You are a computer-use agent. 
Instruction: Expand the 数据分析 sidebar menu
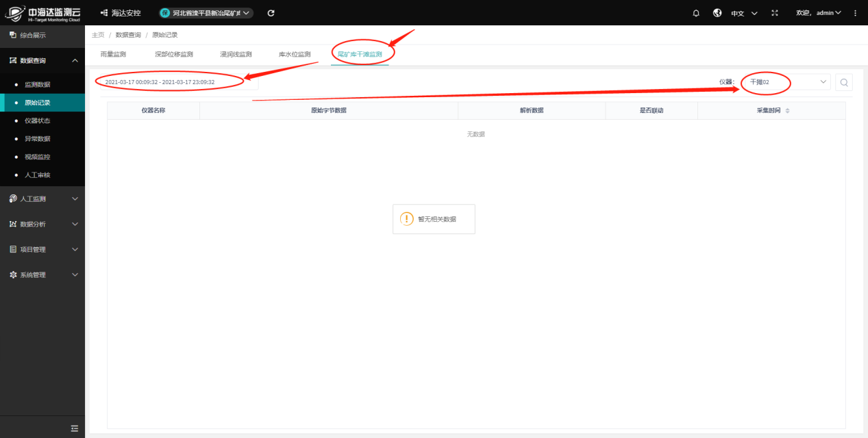coord(42,224)
